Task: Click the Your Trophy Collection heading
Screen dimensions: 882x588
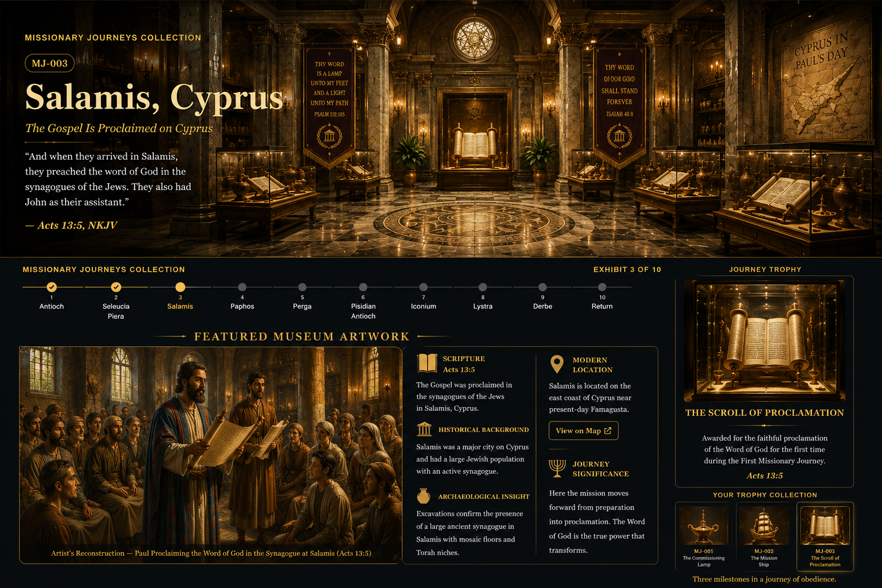Action: [x=765, y=495]
